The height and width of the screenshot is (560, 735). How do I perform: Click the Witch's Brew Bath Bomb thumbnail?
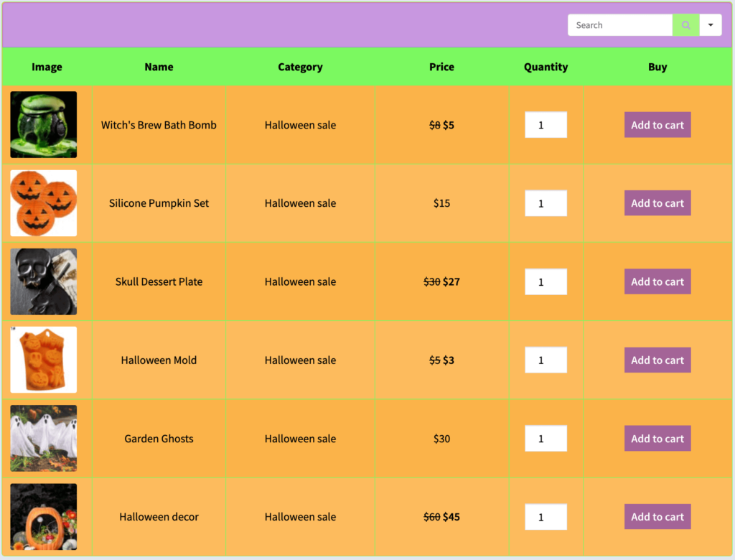(x=43, y=124)
